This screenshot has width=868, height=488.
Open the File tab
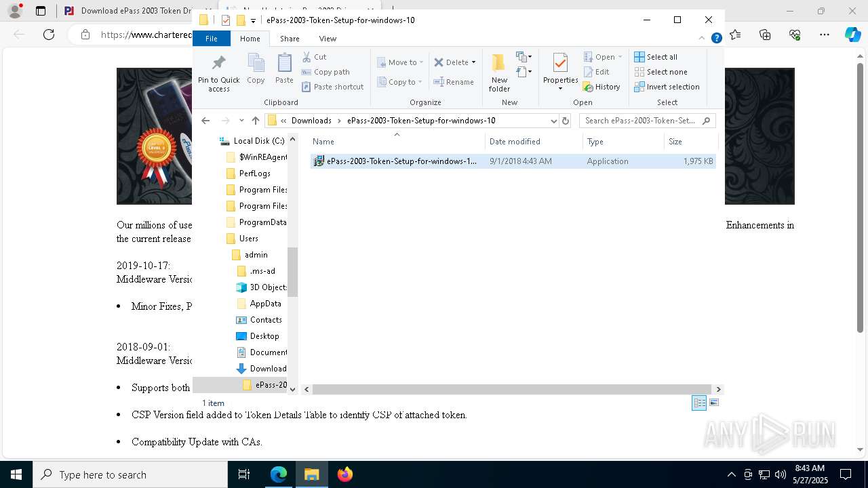pyautogui.click(x=212, y=39)
